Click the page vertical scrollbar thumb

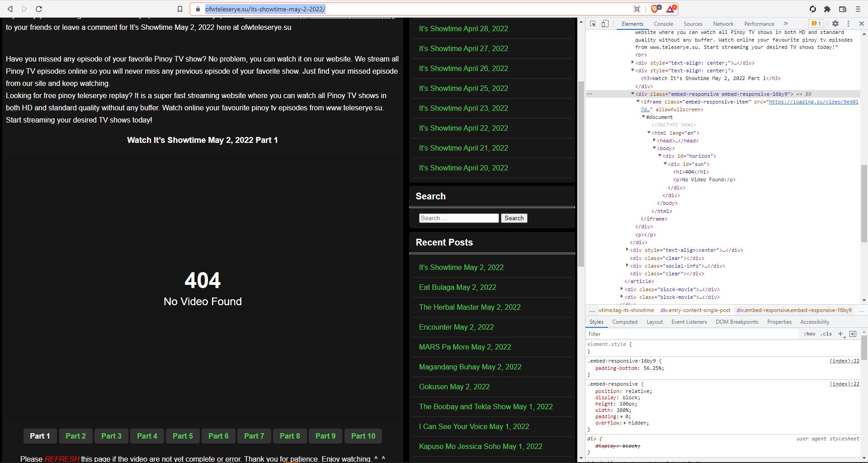(x=581, y=174)
